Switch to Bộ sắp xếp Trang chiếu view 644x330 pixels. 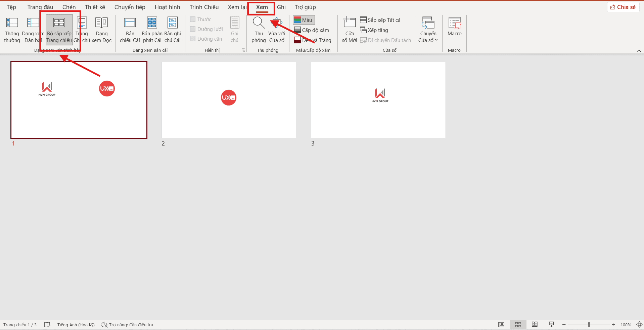(59, 30)
